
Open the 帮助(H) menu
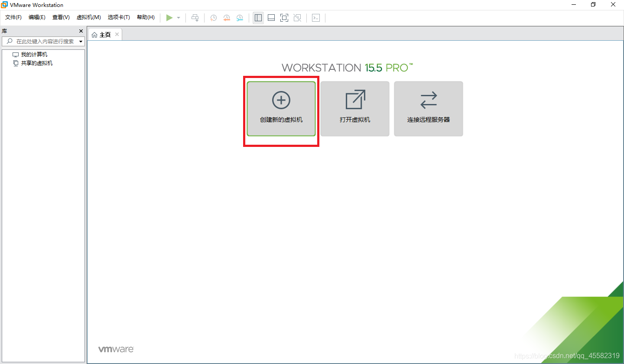[146, 17]
